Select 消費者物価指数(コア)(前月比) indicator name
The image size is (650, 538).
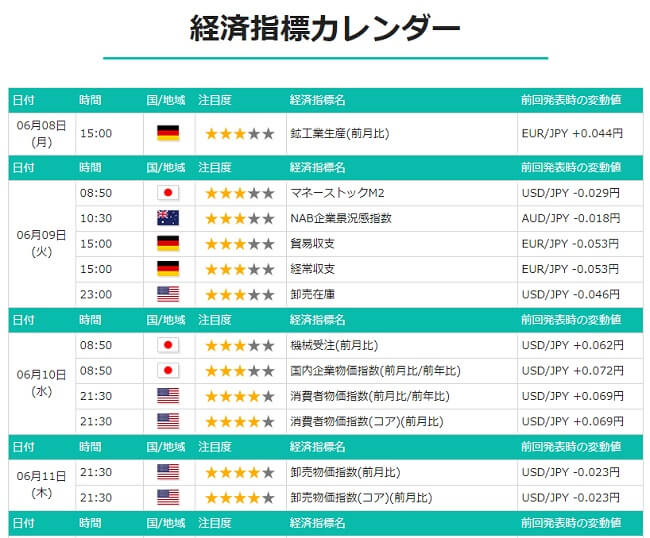367,421
